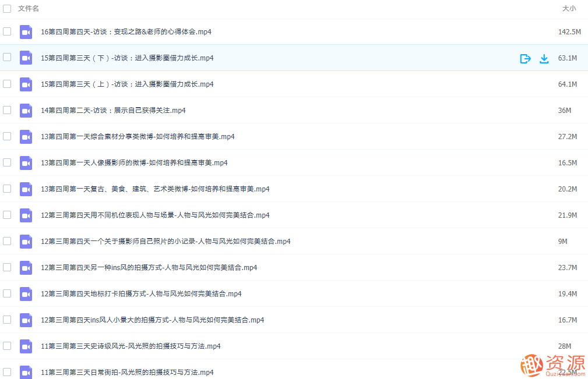Open 16第四周第四天-访谈：变现之路 video

[125, 32]
